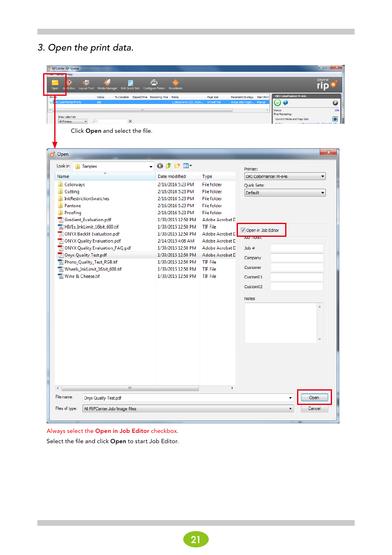Image resolution: width=392 pixels, height=555 pixels.
Task: Select the Colorways folder
Action: (x=75, y=185)
